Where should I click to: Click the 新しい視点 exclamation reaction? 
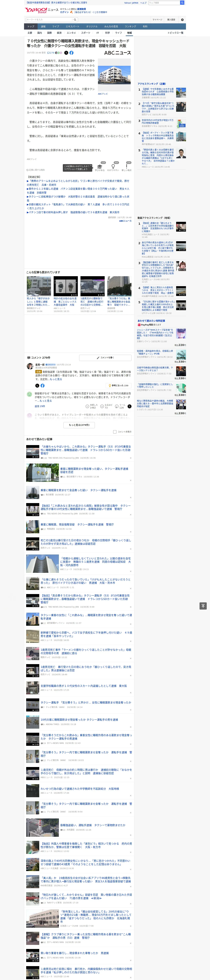127,167
